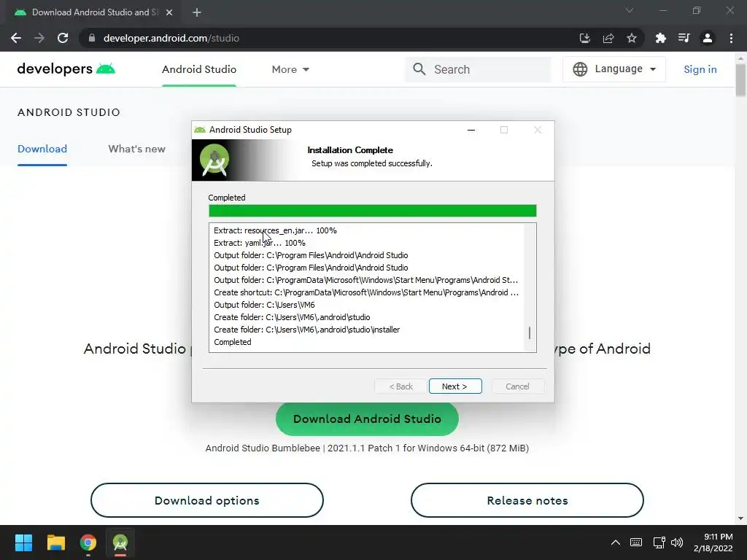Click the install log scrollbar thumb
This screenshot has height=560, width=747.
tap(530, 332)
